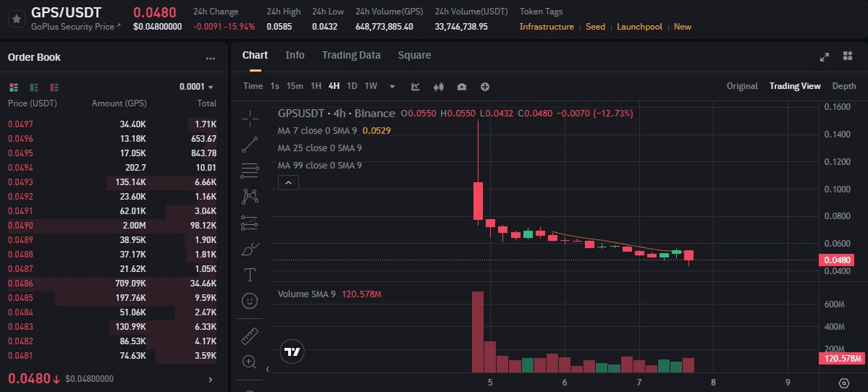Viewport: 868px width, 392px height.
Task: Set interval to 4H
Action: point(334,86)
